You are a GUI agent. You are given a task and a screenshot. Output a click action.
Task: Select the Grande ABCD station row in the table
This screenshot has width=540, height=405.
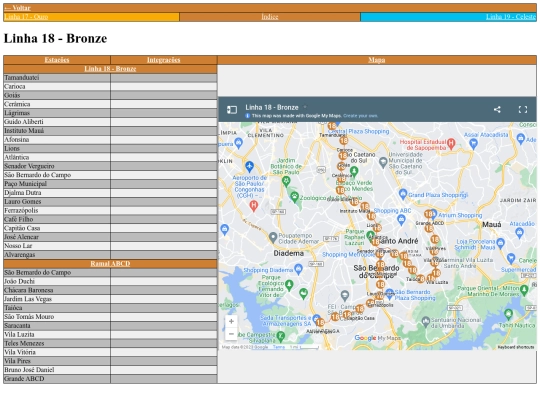coord(110,379)
